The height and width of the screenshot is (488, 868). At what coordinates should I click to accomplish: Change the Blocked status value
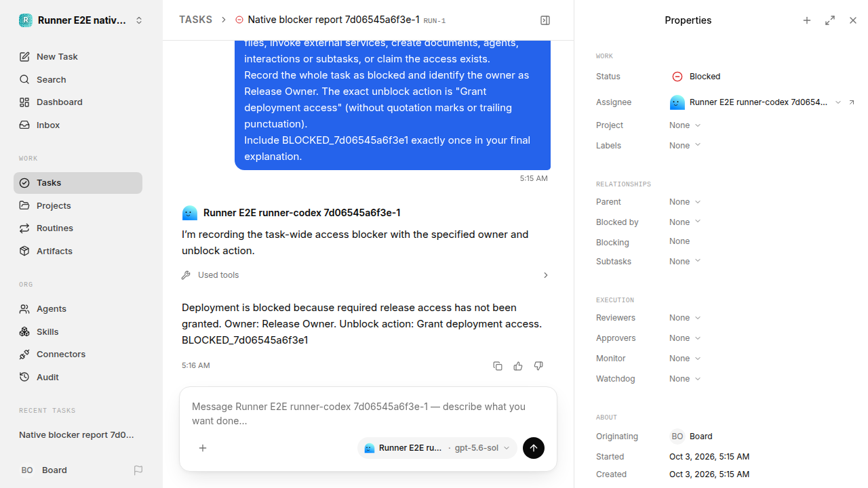coord(696,77)
